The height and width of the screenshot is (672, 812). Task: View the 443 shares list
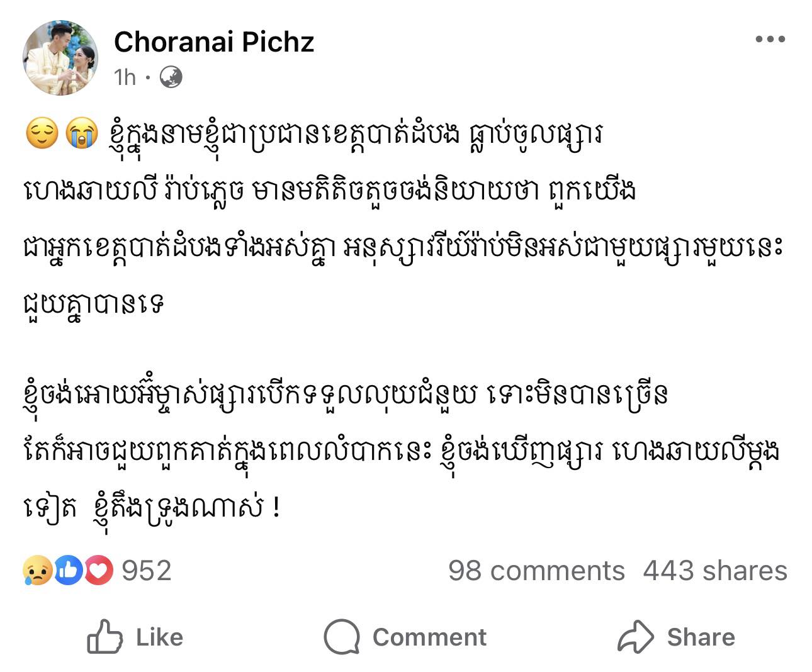click(x=715, y=571)
